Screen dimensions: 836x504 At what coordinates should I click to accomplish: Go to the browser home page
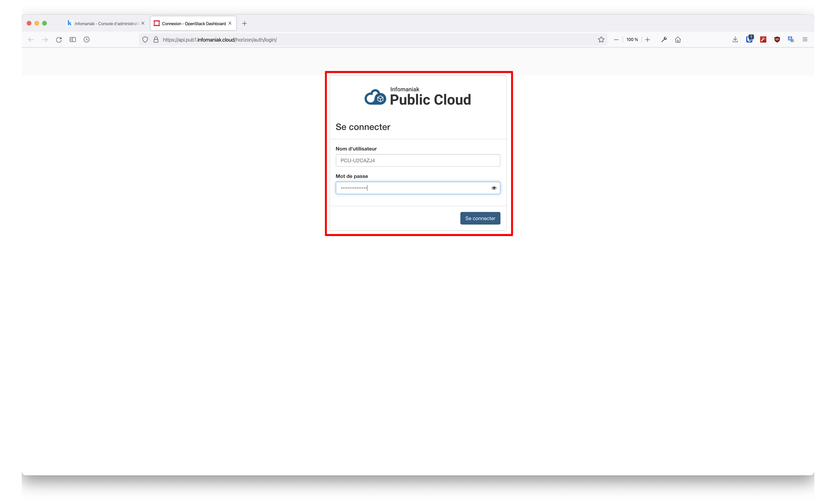678,39
